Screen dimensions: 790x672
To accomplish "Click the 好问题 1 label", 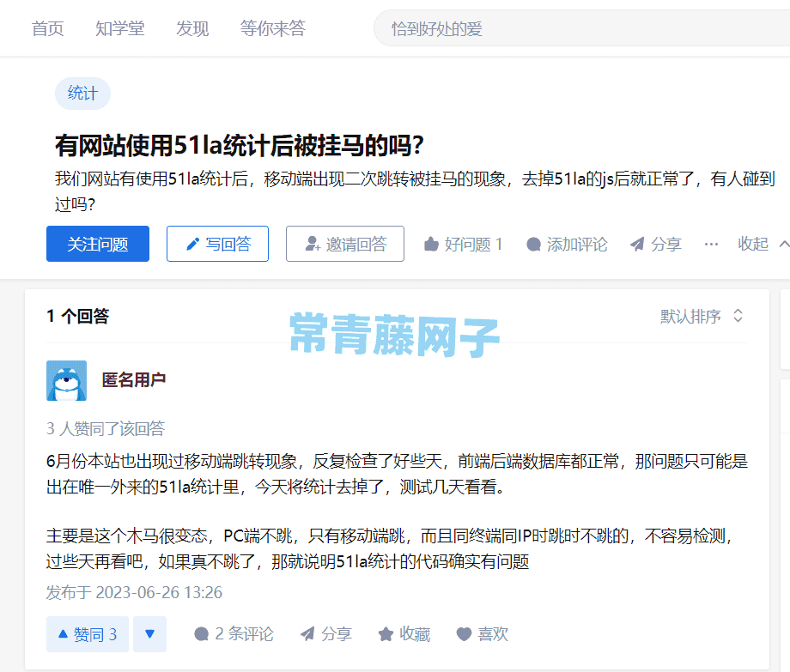I will (x=474, y=244).
